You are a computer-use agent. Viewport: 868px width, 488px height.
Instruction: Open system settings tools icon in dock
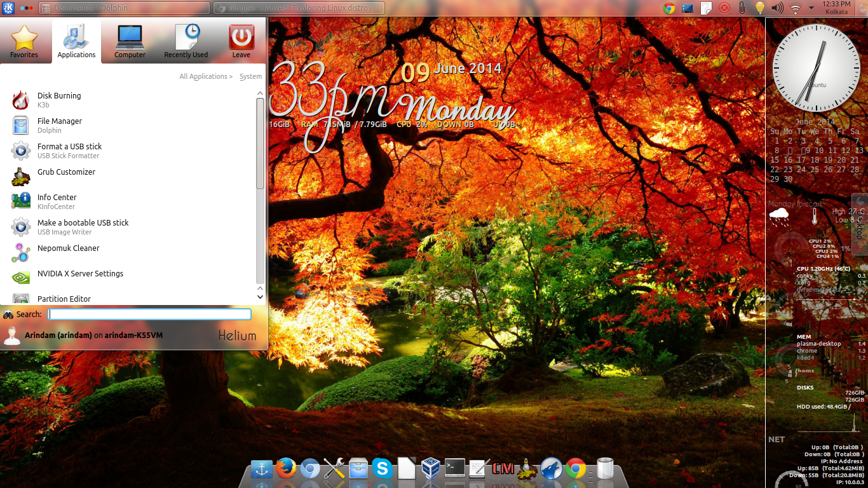click(334, 468)
